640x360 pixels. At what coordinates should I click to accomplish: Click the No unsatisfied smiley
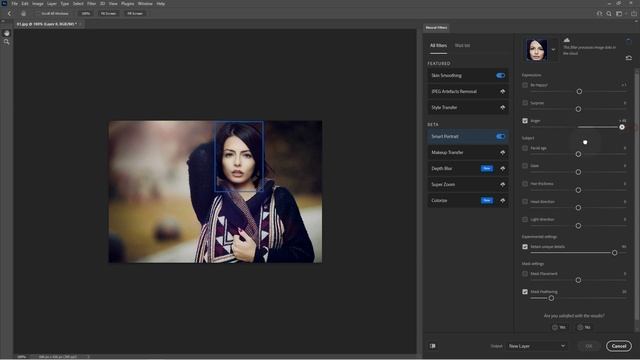tap(584, 327)
